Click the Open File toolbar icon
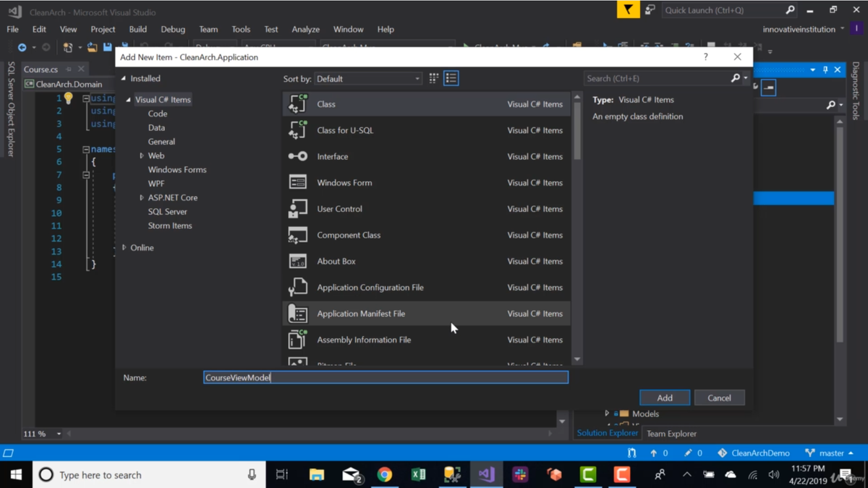 click(x=92, y=48)
